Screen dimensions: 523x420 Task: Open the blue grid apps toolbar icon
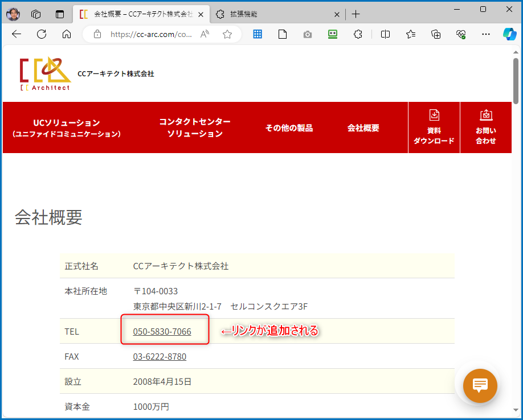[258, 34]
